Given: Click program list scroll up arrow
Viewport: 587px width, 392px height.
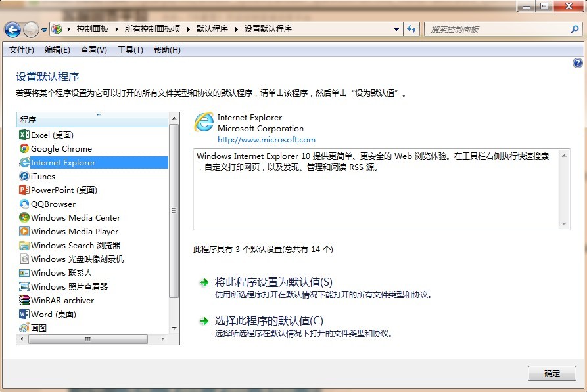Looking at the screenshot, I should coord(174,118).
